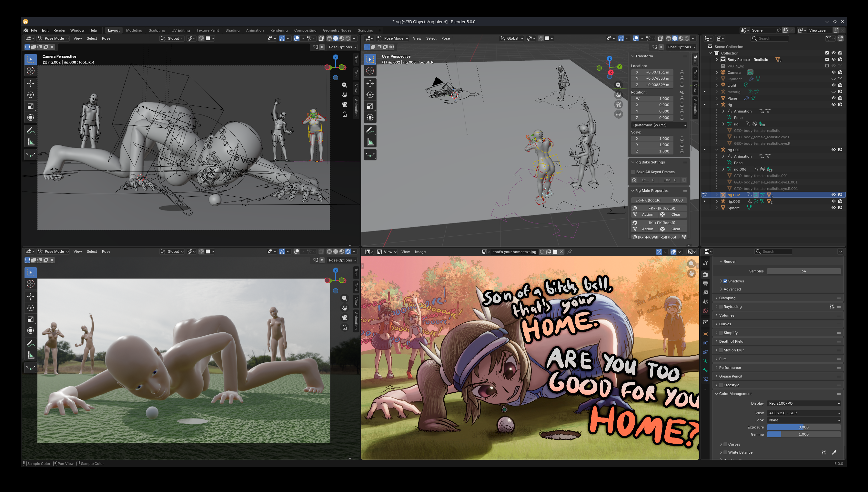Uncheck the Shadows checkbox

pyautogui.click(x=725, y=281)
